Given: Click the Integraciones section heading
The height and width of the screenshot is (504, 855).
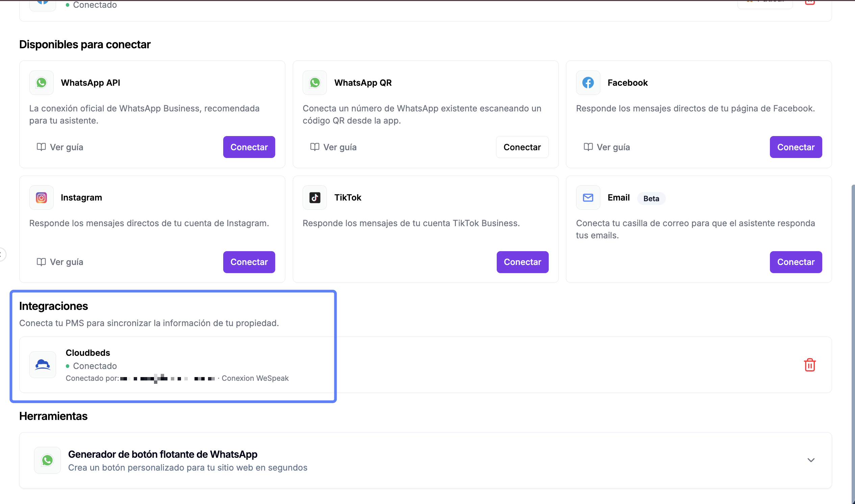Looking at the screenshot, I should tap(53, 306).
